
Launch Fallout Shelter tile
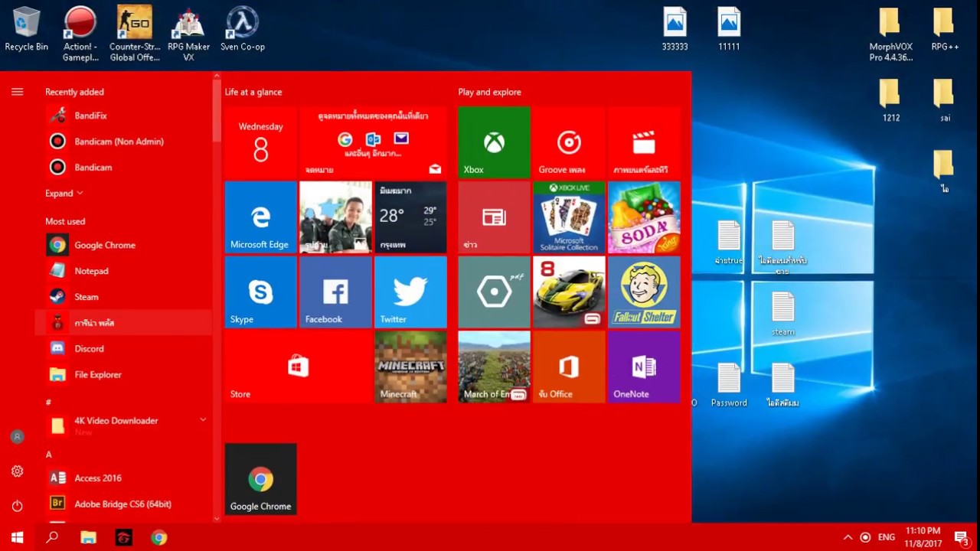(x=644, y=292)
